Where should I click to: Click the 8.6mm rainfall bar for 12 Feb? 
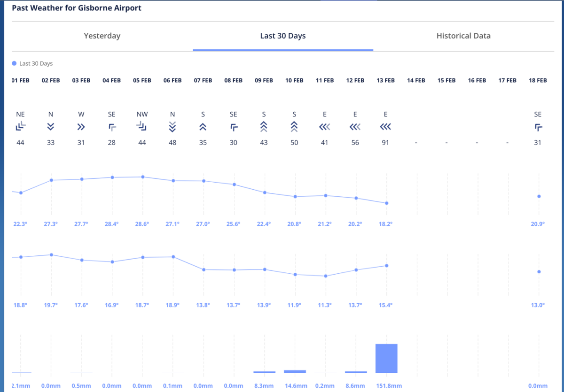click(356, 372)
